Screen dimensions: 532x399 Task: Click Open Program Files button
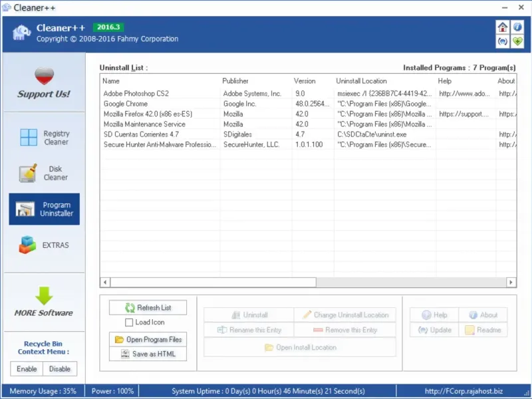148,339
